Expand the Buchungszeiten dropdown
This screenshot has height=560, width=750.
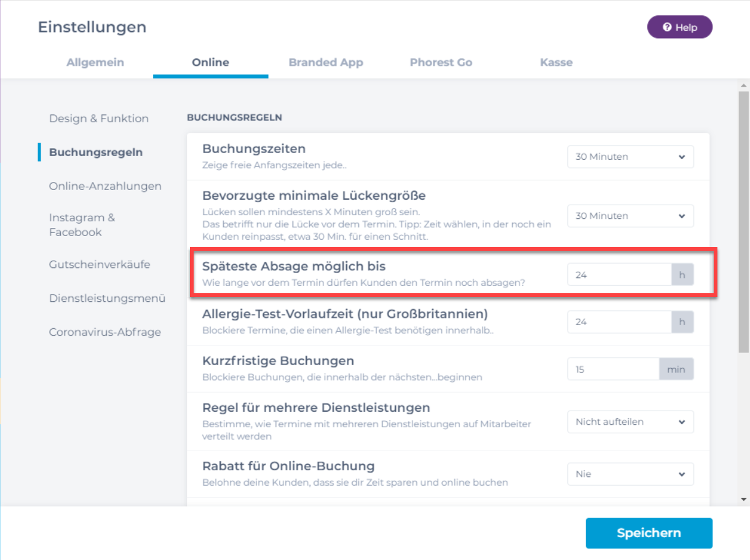pos(630,157)
